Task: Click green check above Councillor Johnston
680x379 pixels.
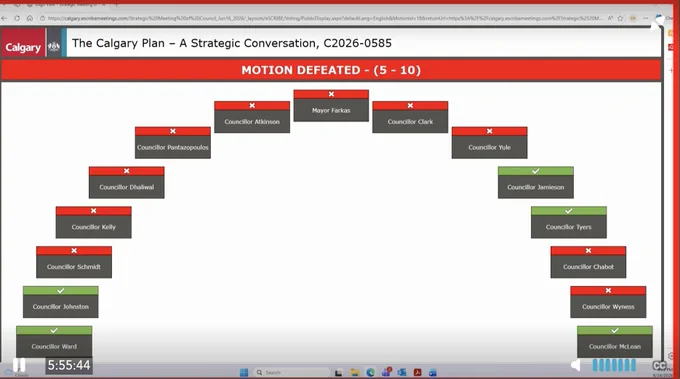Action: (61, 291)
